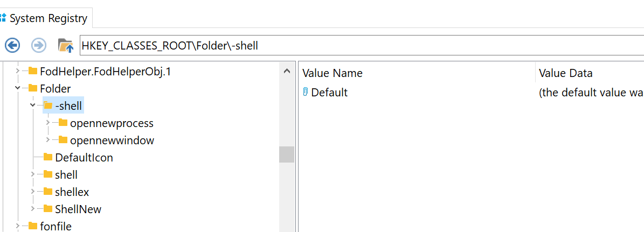Image resolution: width=644 pixels, height=232 pixels.
Task: Switch to the System Registry tab
Action: pos(46,18)
